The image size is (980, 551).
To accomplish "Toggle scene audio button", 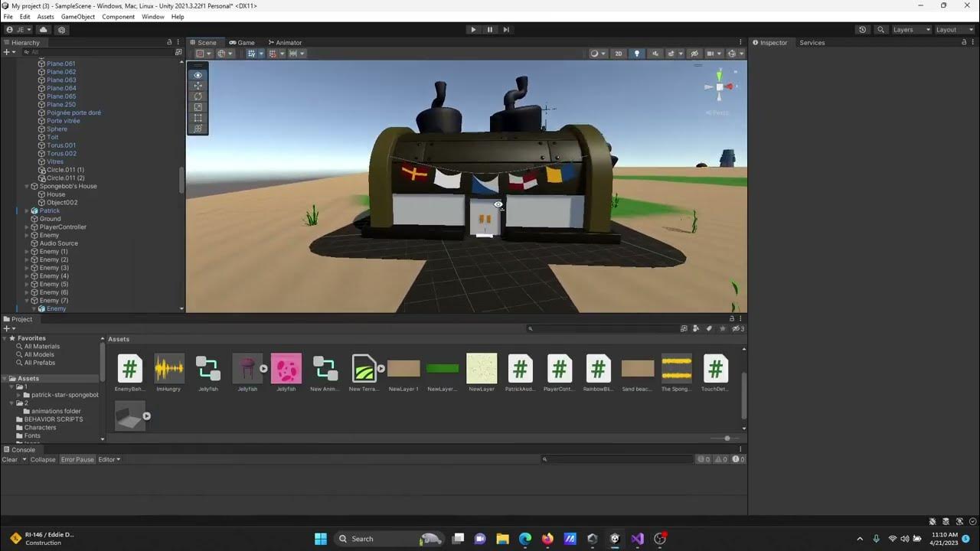I will [x=655, y=54].
